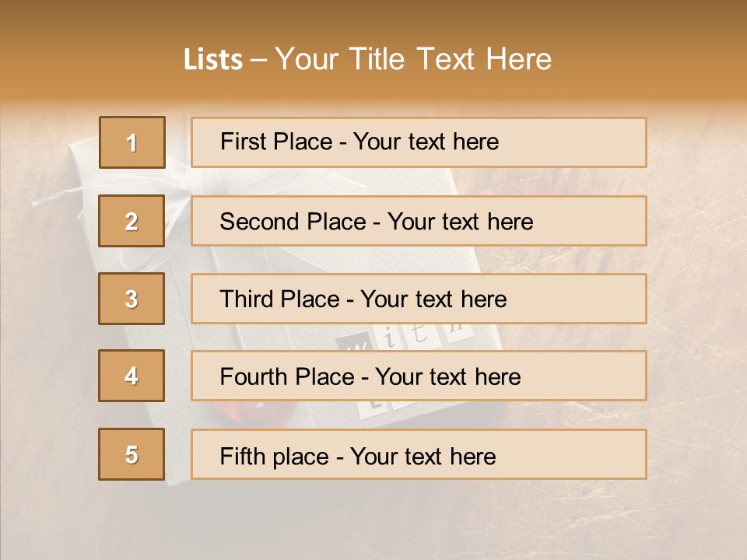Click the Third Place text box
The image size is (747, 560).
419,299
